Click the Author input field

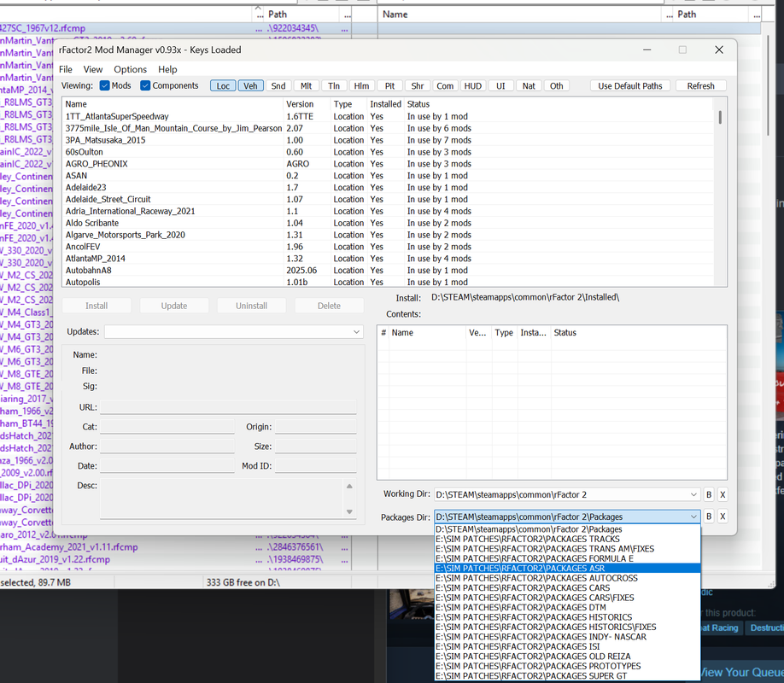167,446
